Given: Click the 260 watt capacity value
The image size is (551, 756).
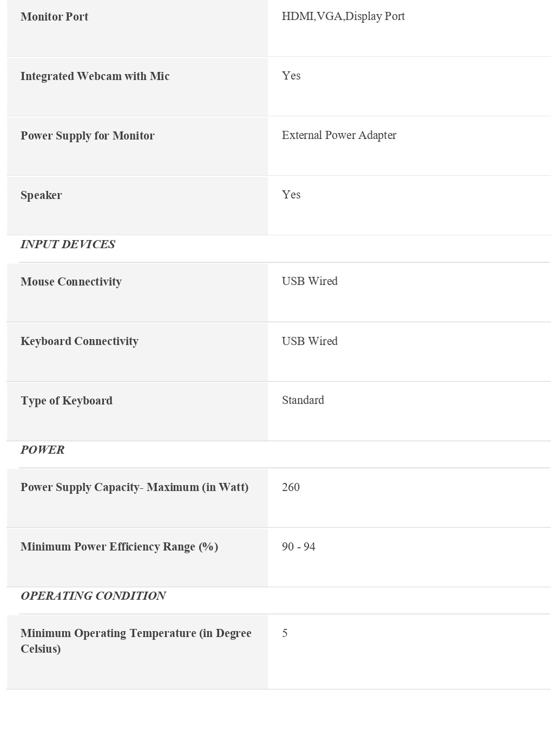Looking at the screenshot, I should point(291,487).
